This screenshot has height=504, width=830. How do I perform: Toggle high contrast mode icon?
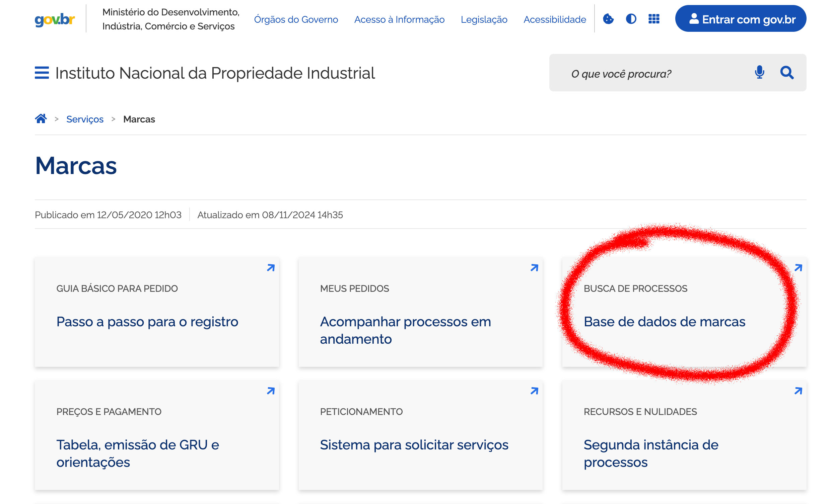(x=631, y=19)
